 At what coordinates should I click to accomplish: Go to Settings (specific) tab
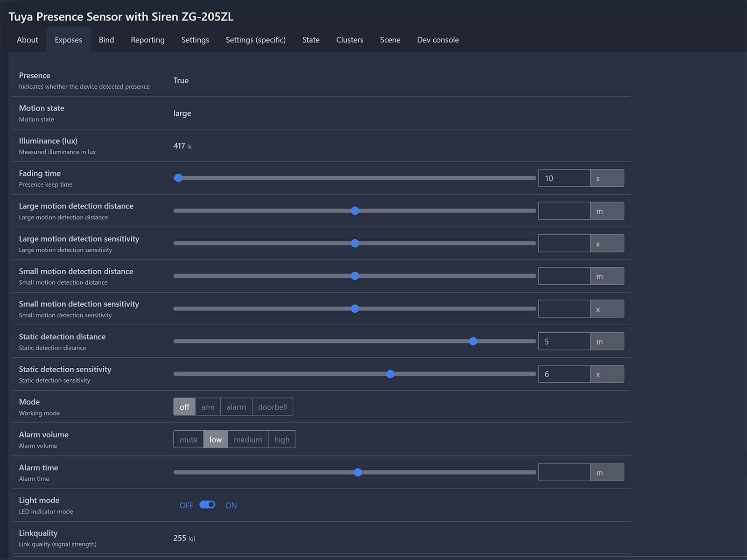(x=255, y=40)
